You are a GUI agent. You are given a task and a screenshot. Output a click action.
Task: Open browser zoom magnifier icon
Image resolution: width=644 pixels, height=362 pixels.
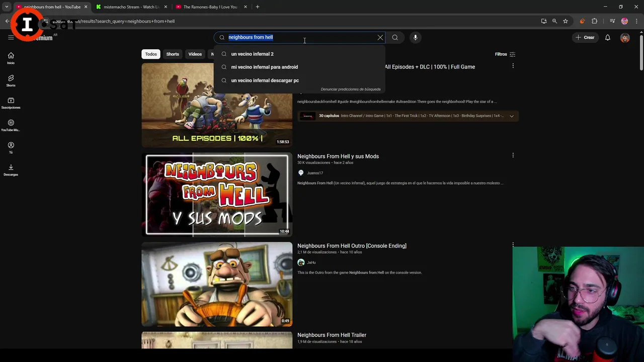point(554,21)
